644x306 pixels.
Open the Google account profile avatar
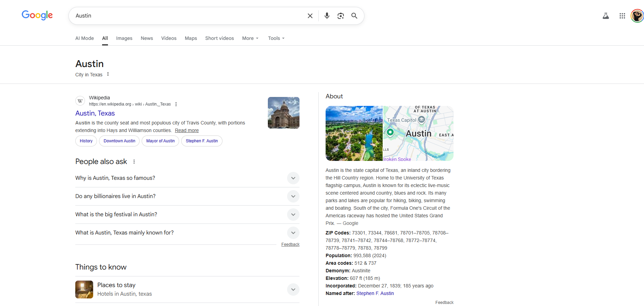click(637, 16)
